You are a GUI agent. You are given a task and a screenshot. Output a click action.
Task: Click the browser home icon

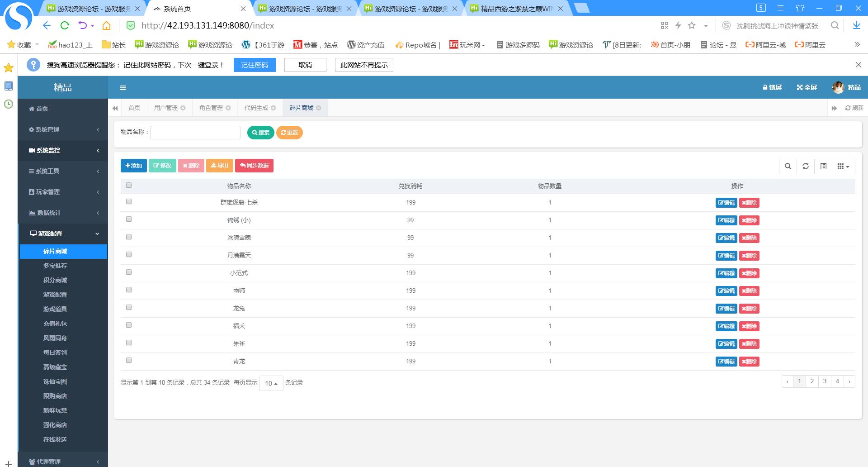106,26
